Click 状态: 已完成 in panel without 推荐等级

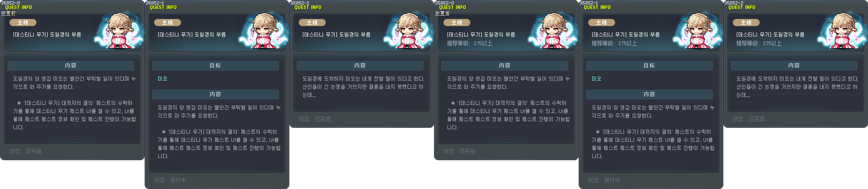(315, 119)
